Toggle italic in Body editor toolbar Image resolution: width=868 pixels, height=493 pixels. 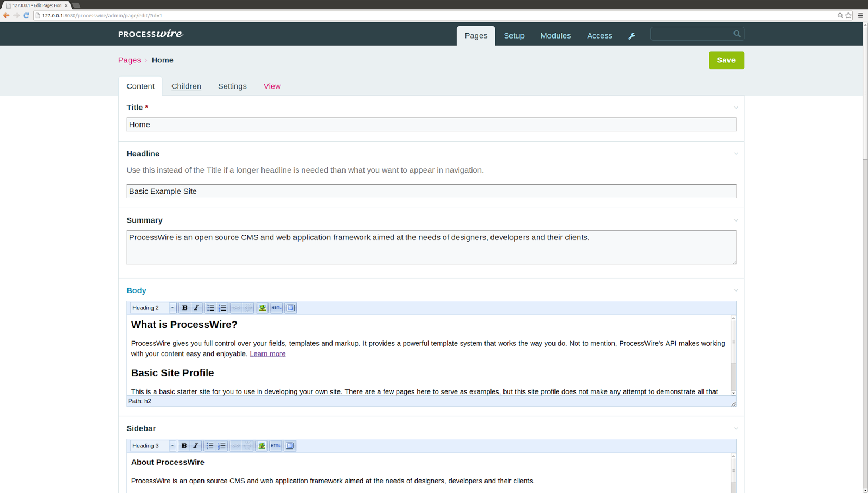coord(196,308)
